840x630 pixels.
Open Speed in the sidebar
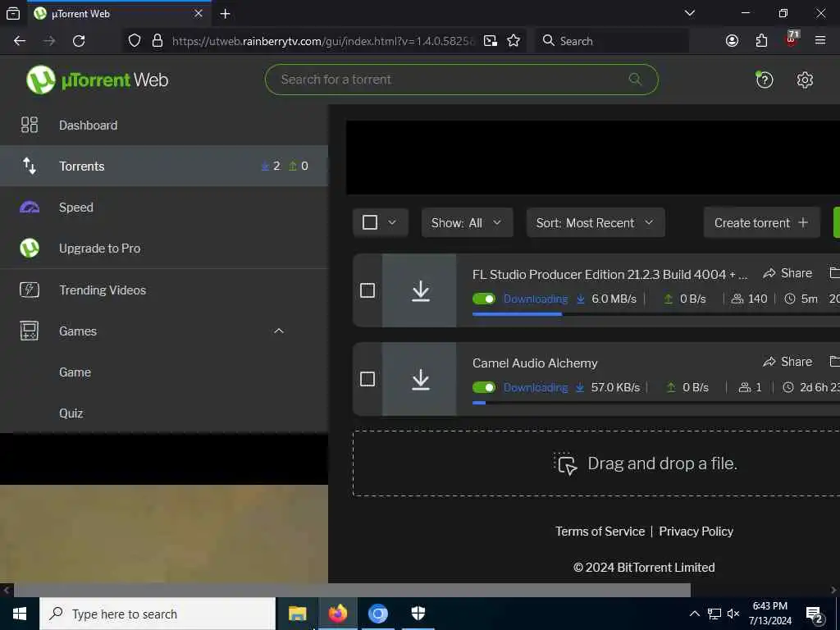coord(164,208)
